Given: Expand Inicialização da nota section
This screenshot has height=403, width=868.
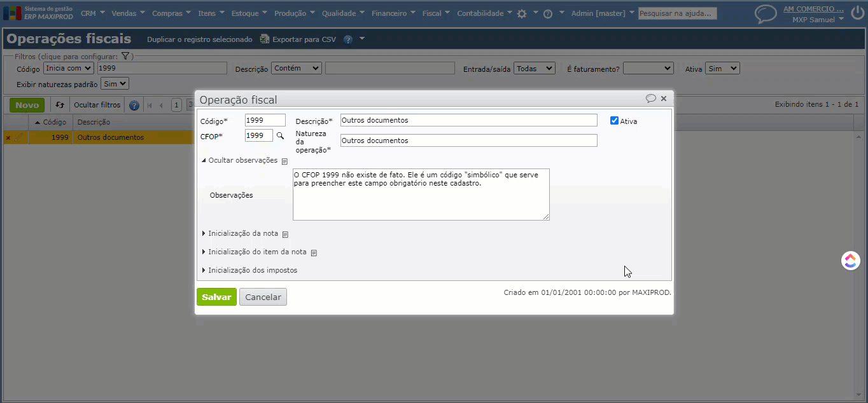Looking at the screenshot, I should click(240, 233).
